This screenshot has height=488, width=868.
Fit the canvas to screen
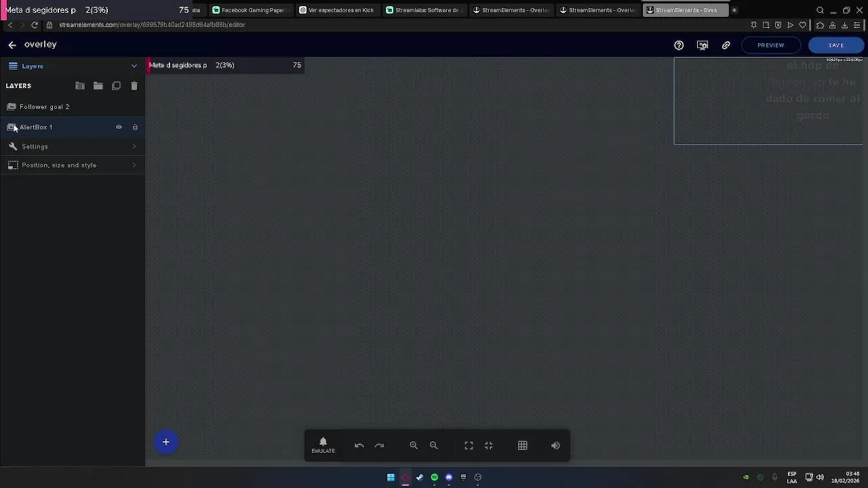[489, 446]
